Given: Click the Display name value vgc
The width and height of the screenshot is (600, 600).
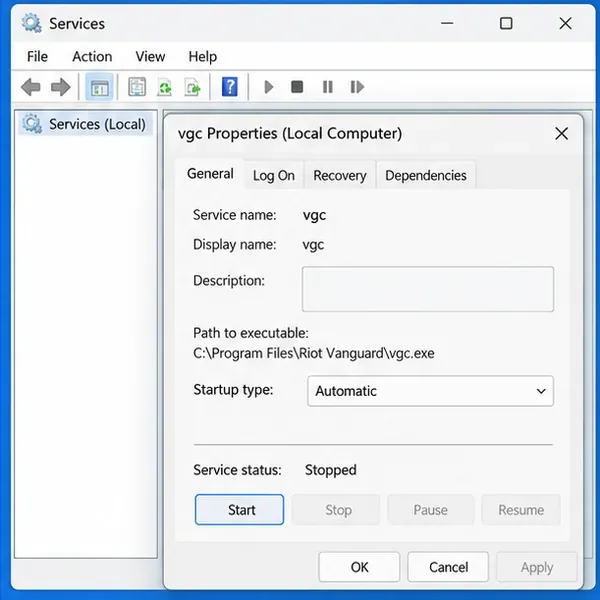Looking at the screenshot, I should [x=313, y=245].
